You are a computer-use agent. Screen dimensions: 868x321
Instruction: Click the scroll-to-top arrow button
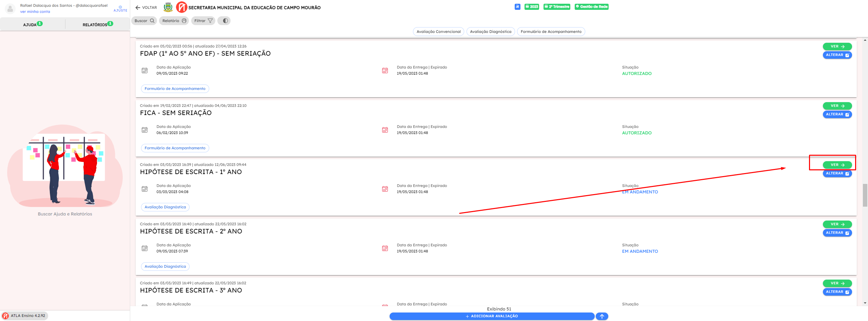coord(602,316)
